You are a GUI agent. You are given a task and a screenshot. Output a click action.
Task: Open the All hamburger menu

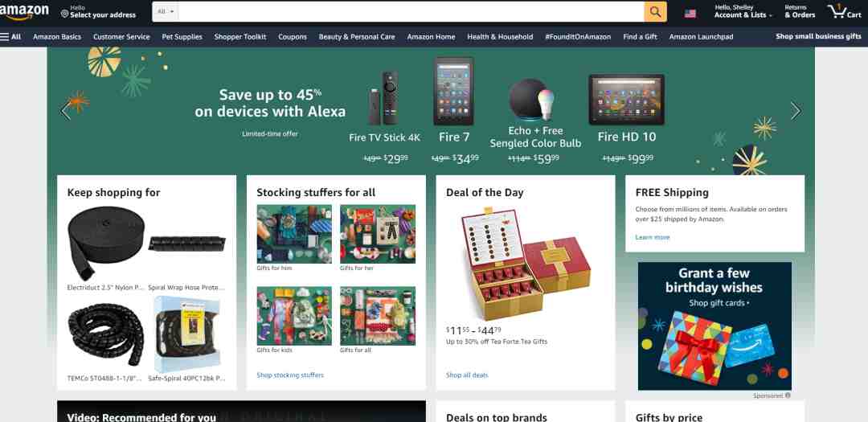pyautogui.click(x=10, y=36)
